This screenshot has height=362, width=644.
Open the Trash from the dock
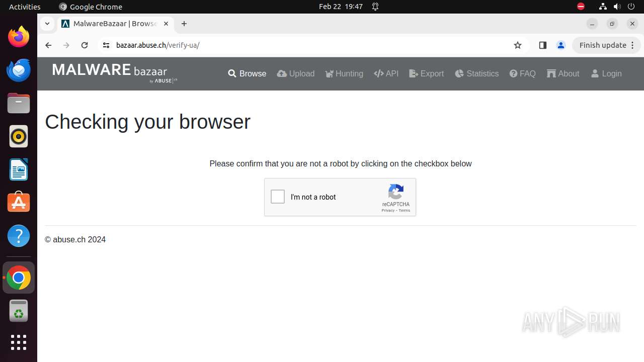(19, 311)
